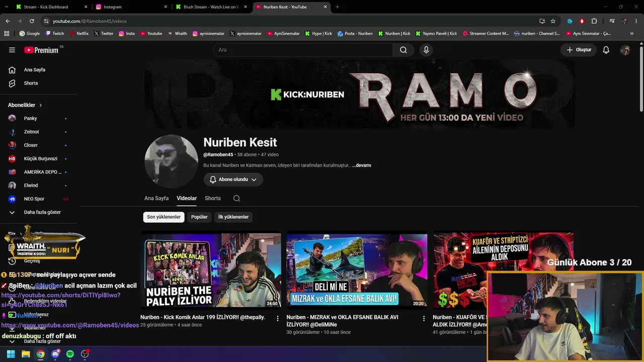Select the channel Videolar tab
The width and height of the screenshot is (644, 362).
[187, 199]
